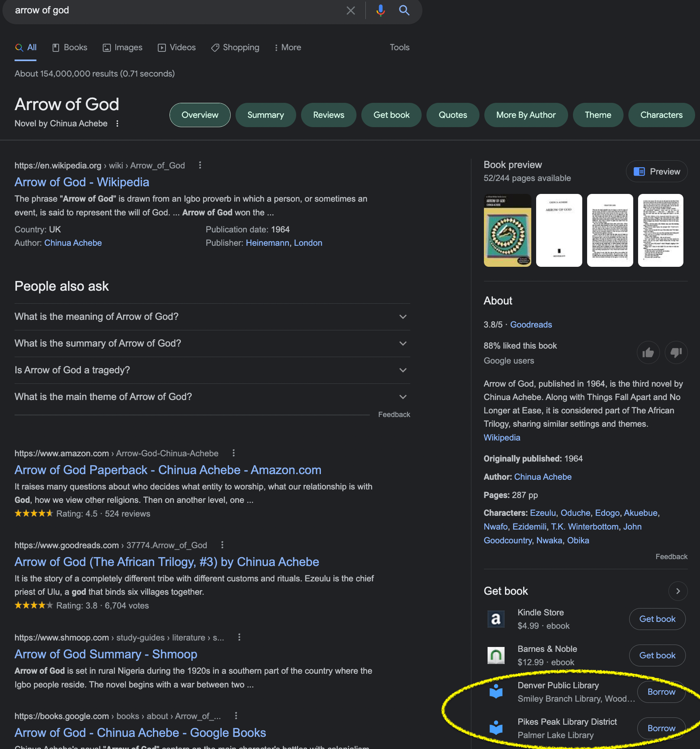Submit search with the magnifying glass icon
The width and height of the screenshot is (700, 749).
tap(404, 11)
